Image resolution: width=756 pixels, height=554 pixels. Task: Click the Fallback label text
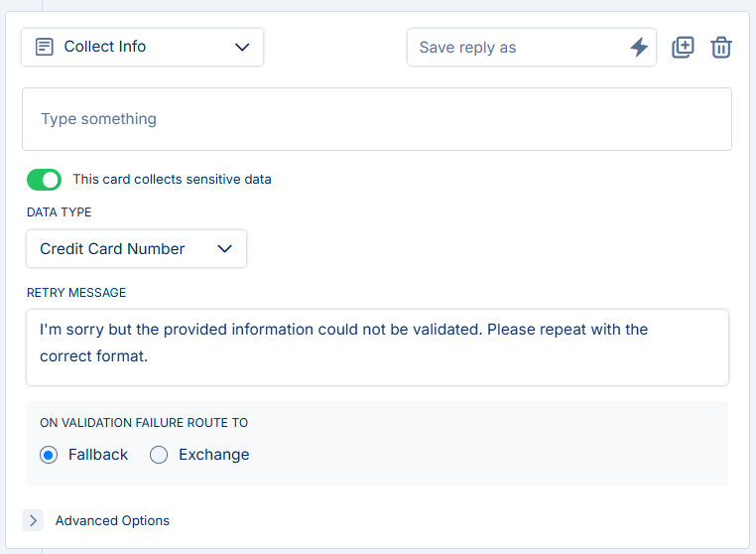tap(98, 455)
